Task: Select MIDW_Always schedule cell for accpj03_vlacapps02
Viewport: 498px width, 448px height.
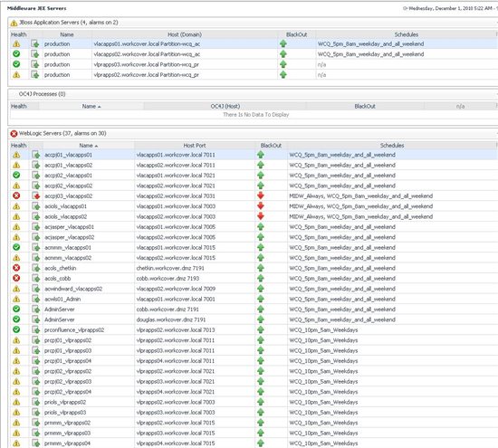Action: tap(360, 195)
